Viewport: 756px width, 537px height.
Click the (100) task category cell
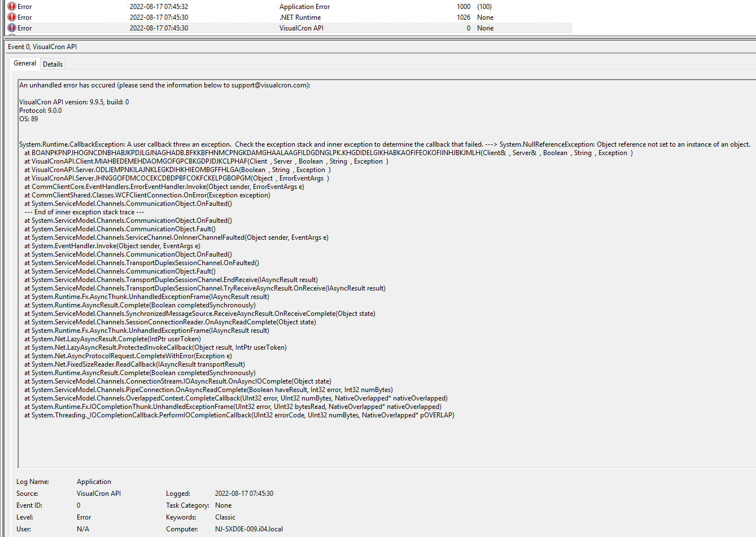coord(484,7)
